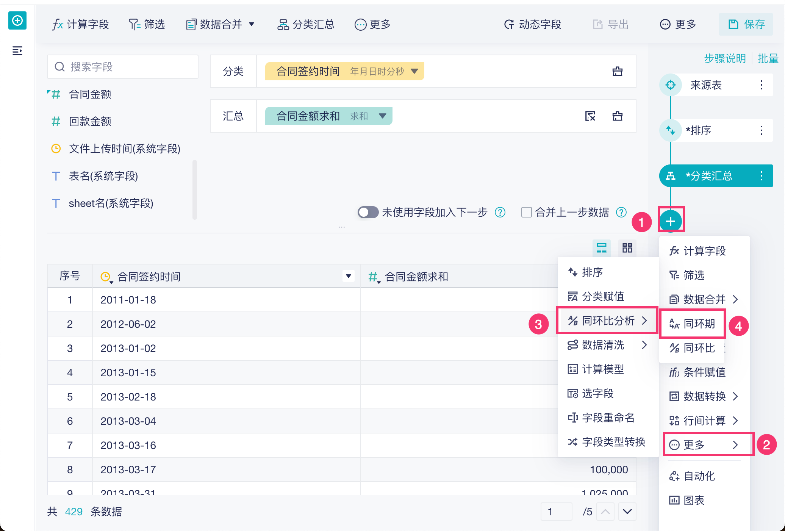Open 合同签约时间 column filter dropdown
The image size is (785, 532).
pyautogui.click(x=349, y=276)
